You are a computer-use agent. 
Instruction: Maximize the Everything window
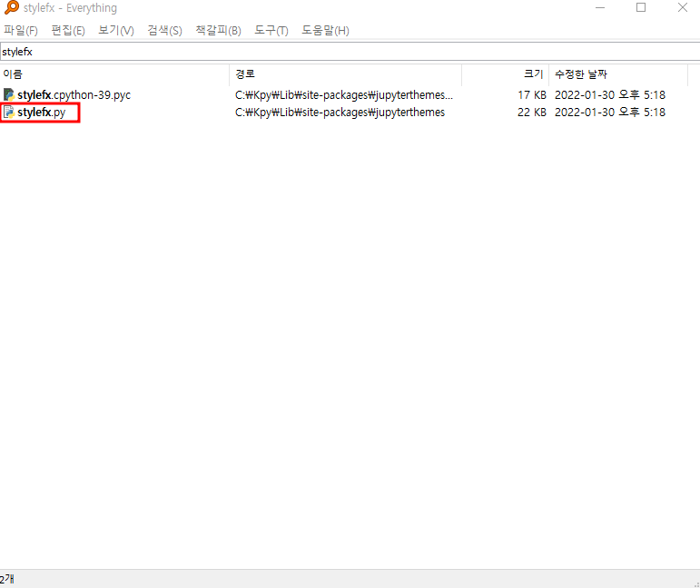641,7
